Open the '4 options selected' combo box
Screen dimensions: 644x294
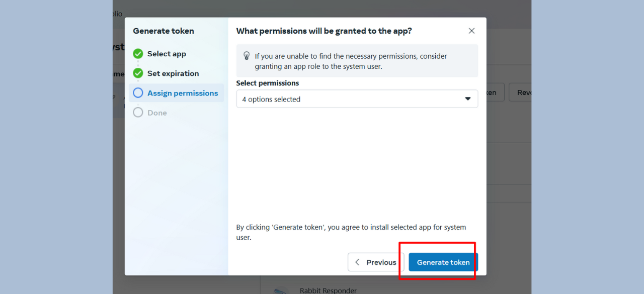click(357, 99)
